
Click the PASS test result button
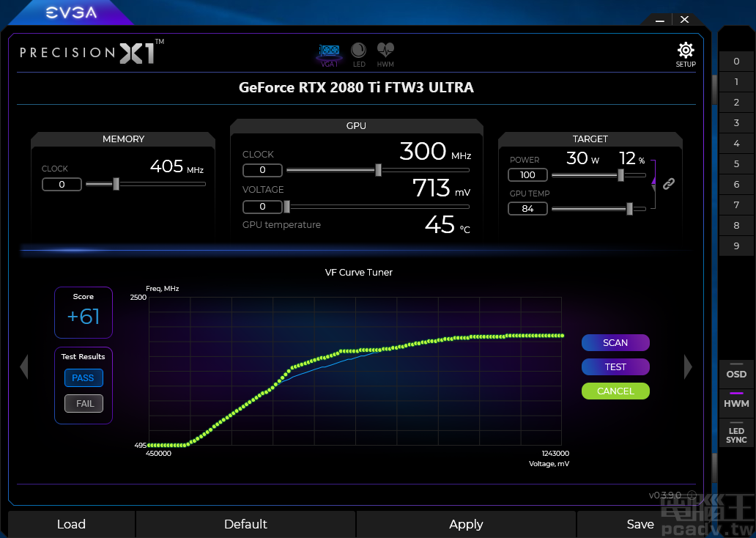pyautogui.click(x=84, y=377)
